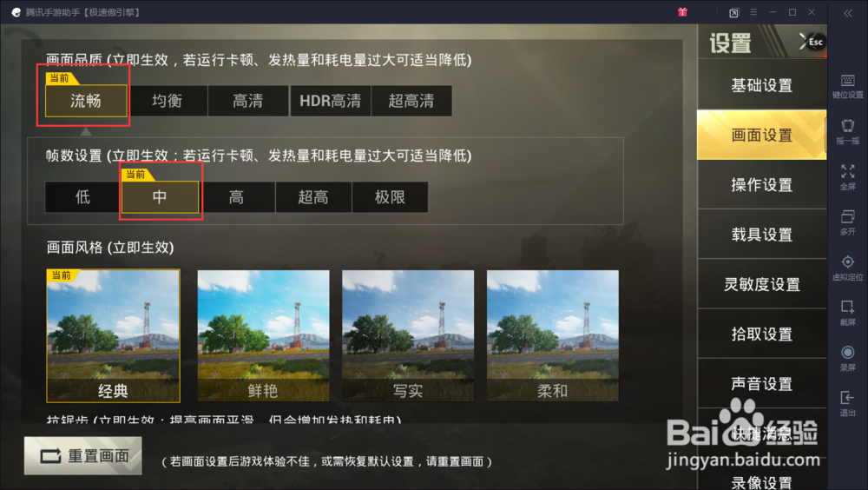Click the 退出 exit icon
This screenshot has width=868, height=490.
(847, 404)
